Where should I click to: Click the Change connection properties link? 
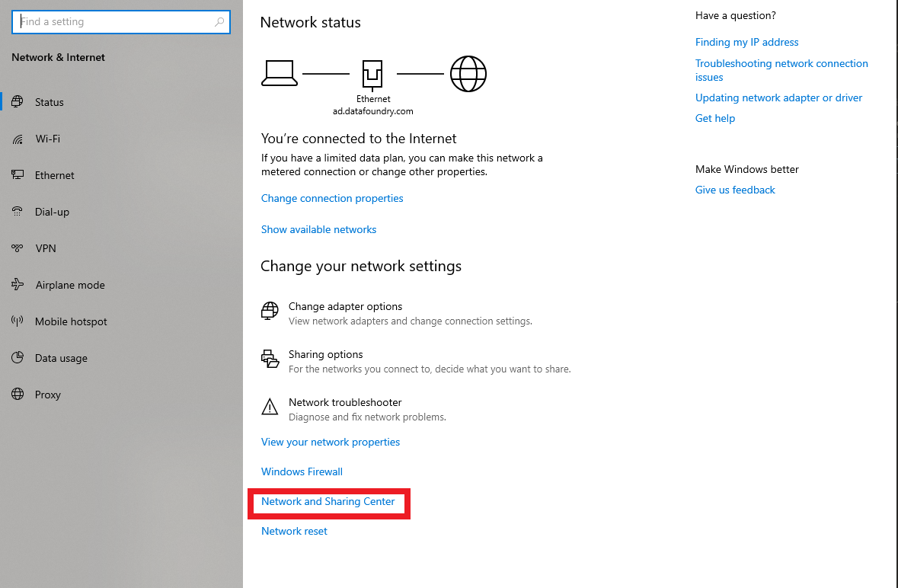[332, 198]
